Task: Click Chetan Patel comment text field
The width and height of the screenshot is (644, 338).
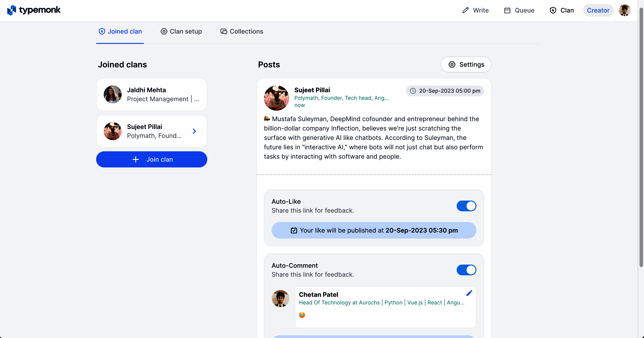Action: tap(385, 315)
